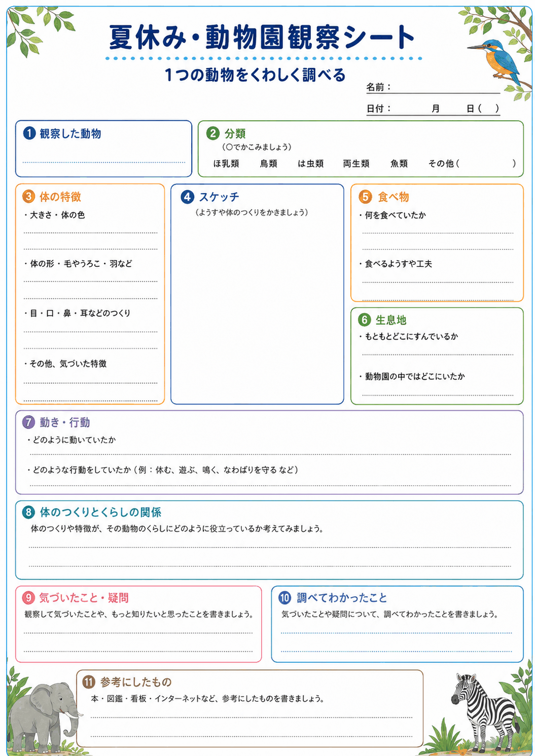This screenshot has height=756, width=535.
Task: Click the green number 6 badge
Action: 365,320
